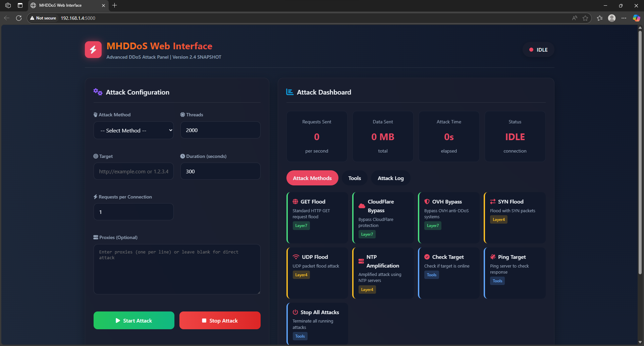Image resolution: width=644 pixels, height=346 pixels.
Task: Select the NTP Amplification method card
Action: (383, 273)
